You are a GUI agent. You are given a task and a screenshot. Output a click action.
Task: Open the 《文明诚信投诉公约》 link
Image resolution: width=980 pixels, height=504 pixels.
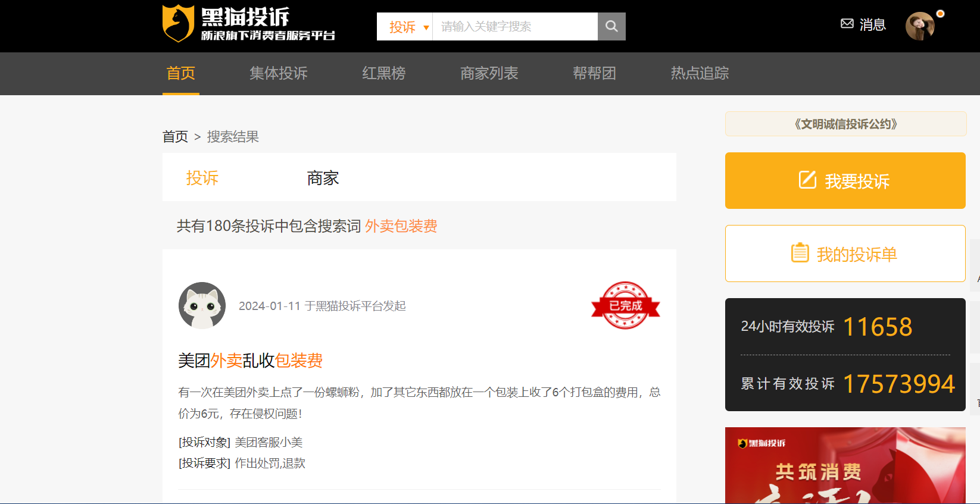[x=845, y=124]
